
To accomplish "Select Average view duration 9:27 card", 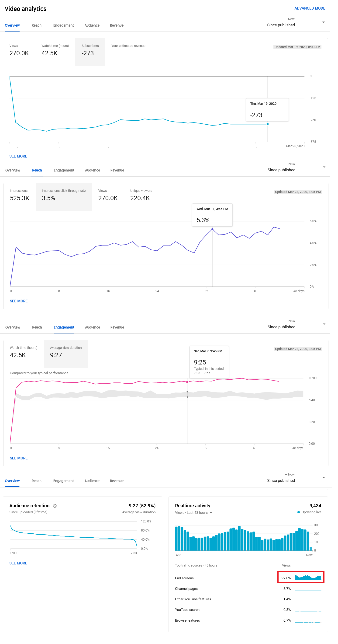I will [66, 354].
